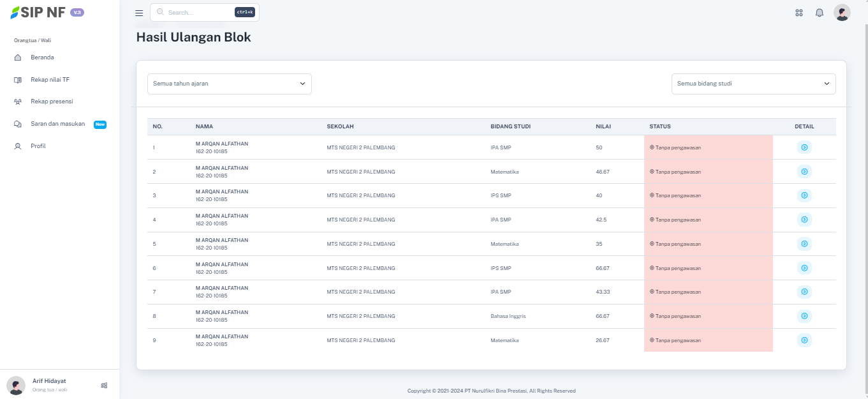This screenshot has width=868, height=399.
Task: Click the Arif Hidayat profile at bottom-left
Action: pyautogui.click(x=49, y=384)
